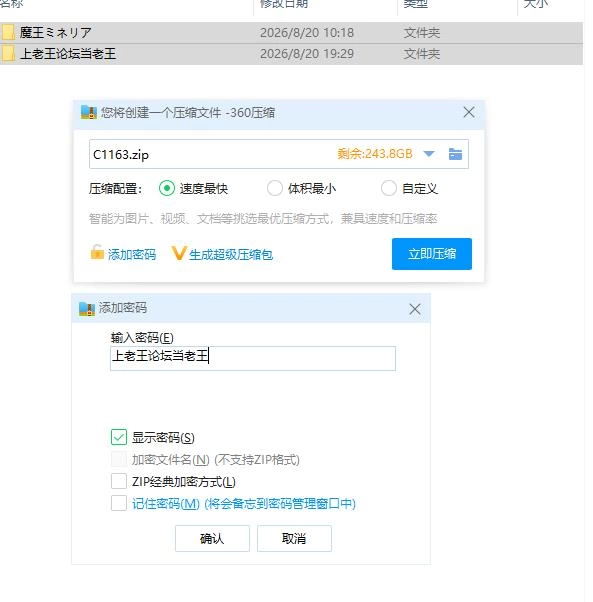Close the 360压缩 create archive dialog
Viewport: 593px width, 602px height.
coord(469,112)
